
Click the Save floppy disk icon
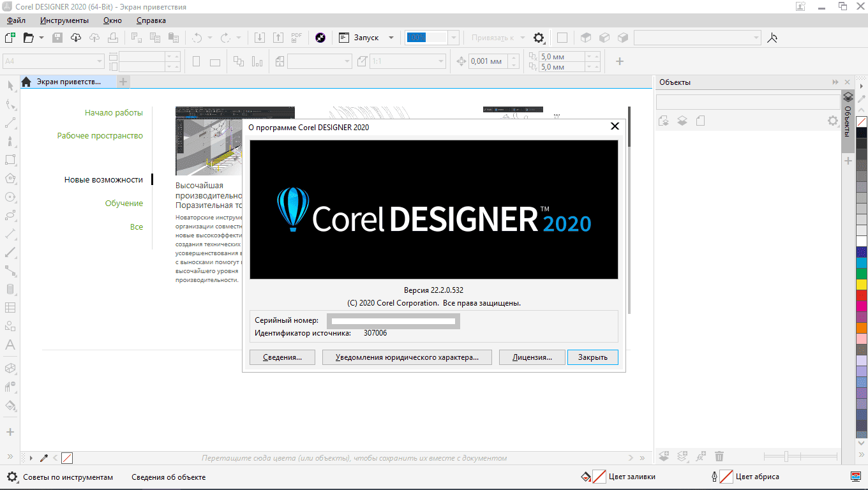[57, 38]
